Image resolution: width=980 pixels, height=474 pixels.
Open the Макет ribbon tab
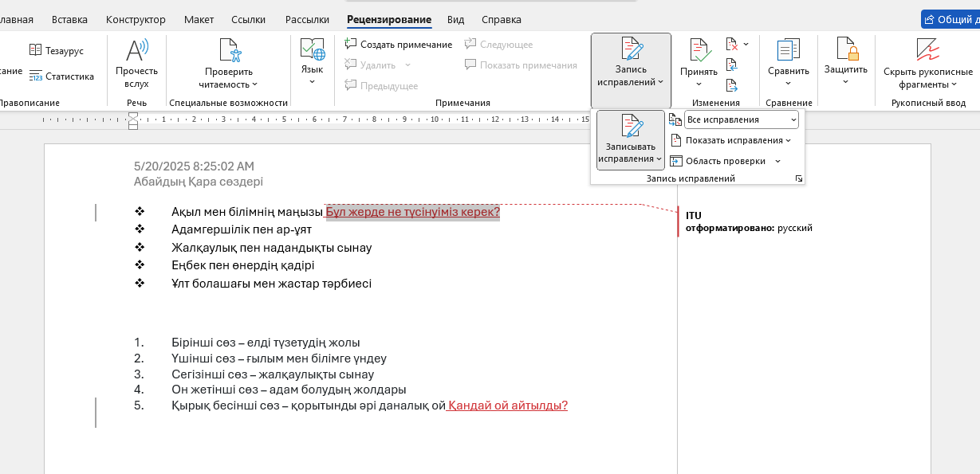tap(199, 19)
